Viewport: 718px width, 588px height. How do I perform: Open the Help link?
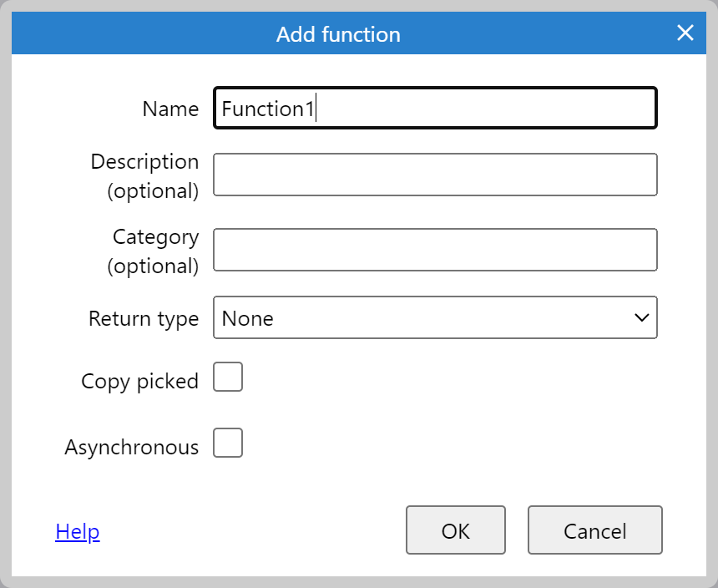click(77, 531)
